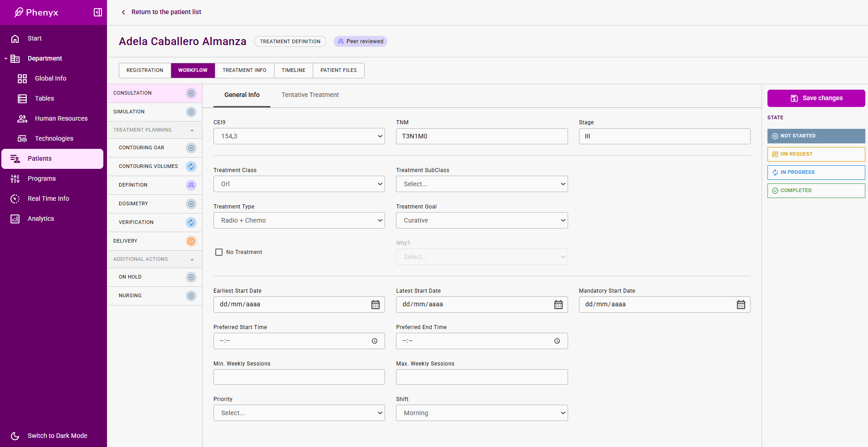Set state to Completed
The width and height of the screenshot is (868, 447).
(816, 191)
